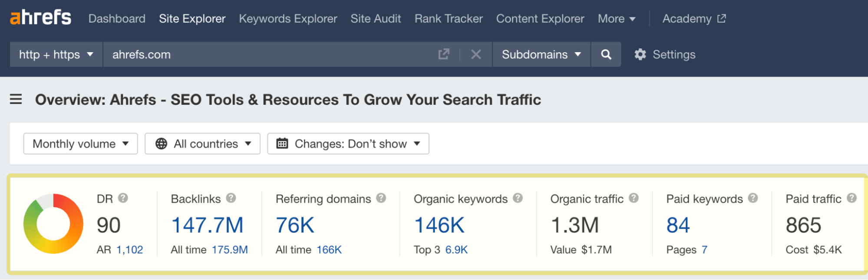Switch to Rank Tracker
The image size is (868, 280).
(x=449, y=19)
